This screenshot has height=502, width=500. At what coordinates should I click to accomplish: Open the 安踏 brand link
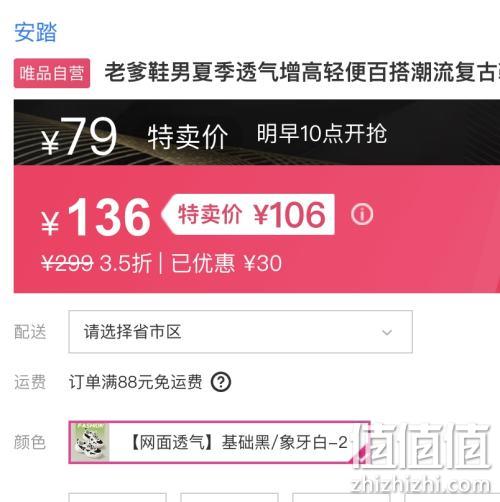[35, 32]
